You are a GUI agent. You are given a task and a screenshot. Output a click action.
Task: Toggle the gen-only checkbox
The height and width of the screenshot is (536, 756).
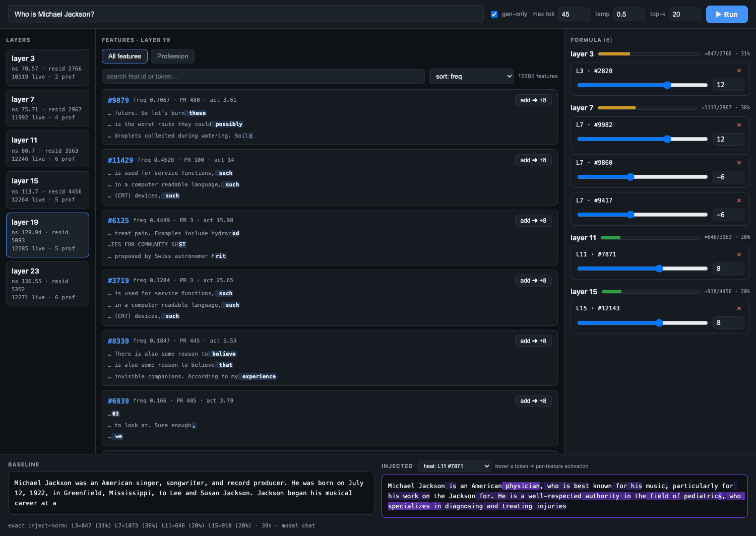[494, 14]
